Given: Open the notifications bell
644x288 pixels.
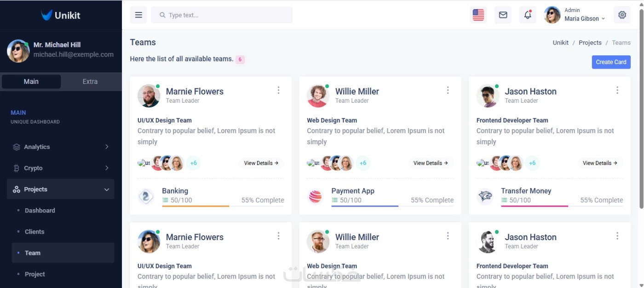Looking at the screenshot, I should [528, 15].
